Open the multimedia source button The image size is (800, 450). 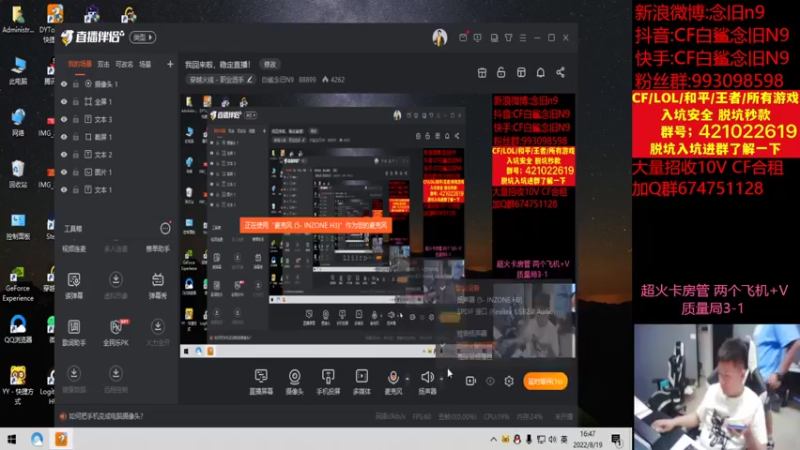[x=362, y=381]
